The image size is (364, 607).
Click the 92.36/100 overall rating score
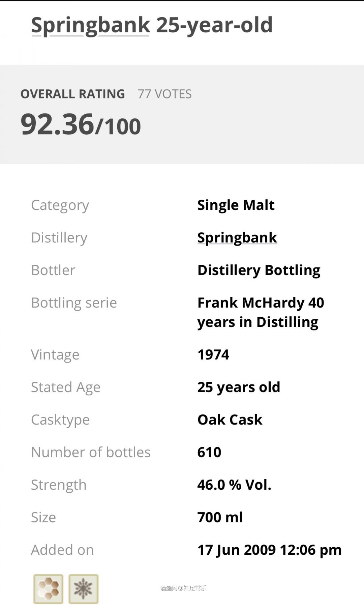[x=81, y=124]
